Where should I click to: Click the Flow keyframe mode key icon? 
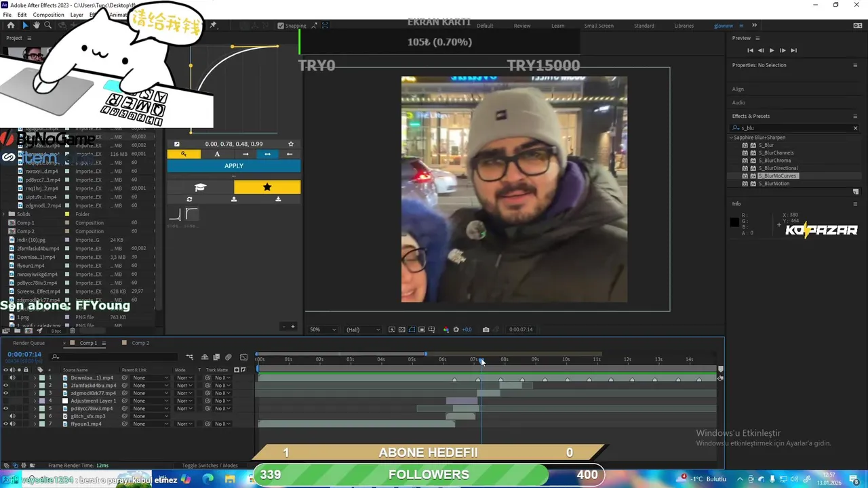[184, 154]
